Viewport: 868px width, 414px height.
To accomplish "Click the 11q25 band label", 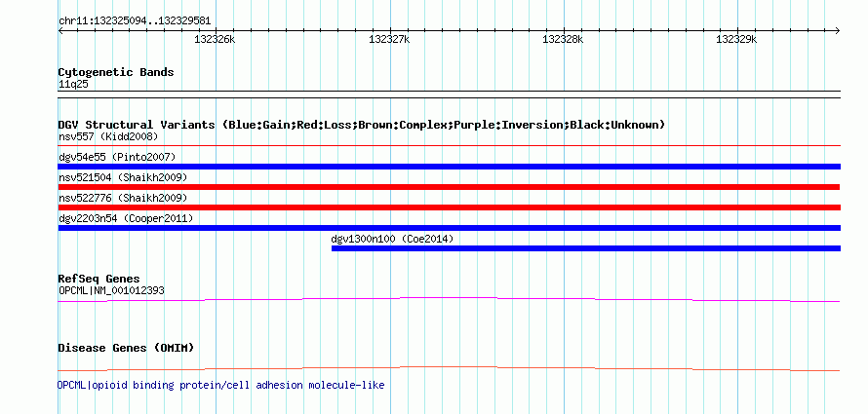I will (73, 85).
